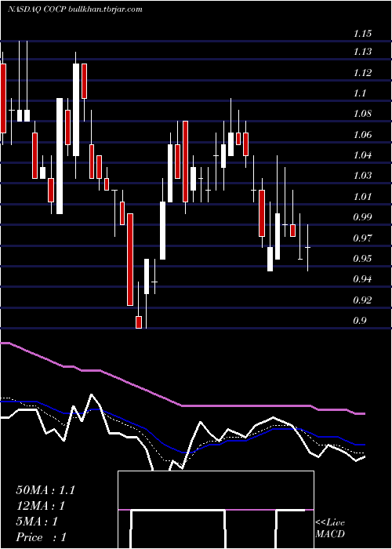Click the tall white candle spanning 1.0 to 1.1
The width and height of the screenshot is (392, 549).
(x=60, y=156)
